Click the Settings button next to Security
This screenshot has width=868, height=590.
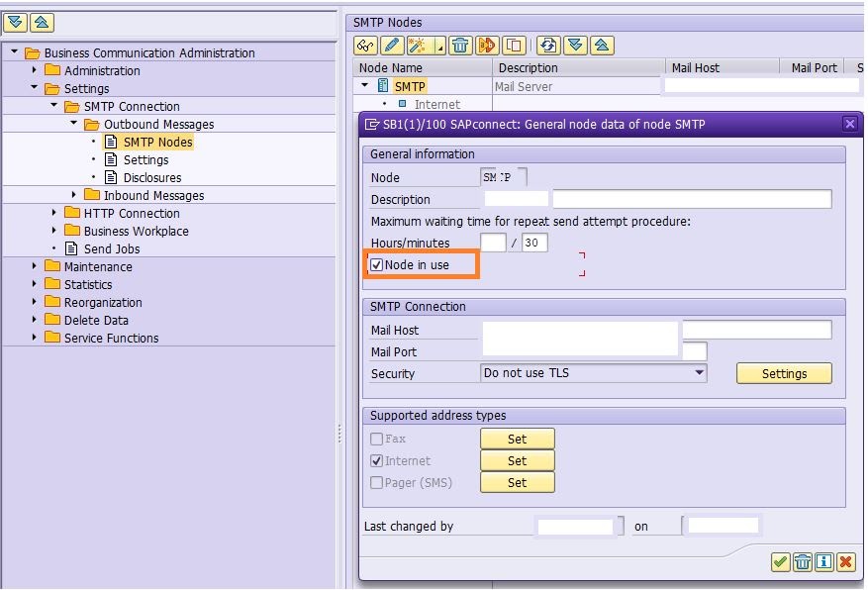pyautogui.click(x=784, y=373)
